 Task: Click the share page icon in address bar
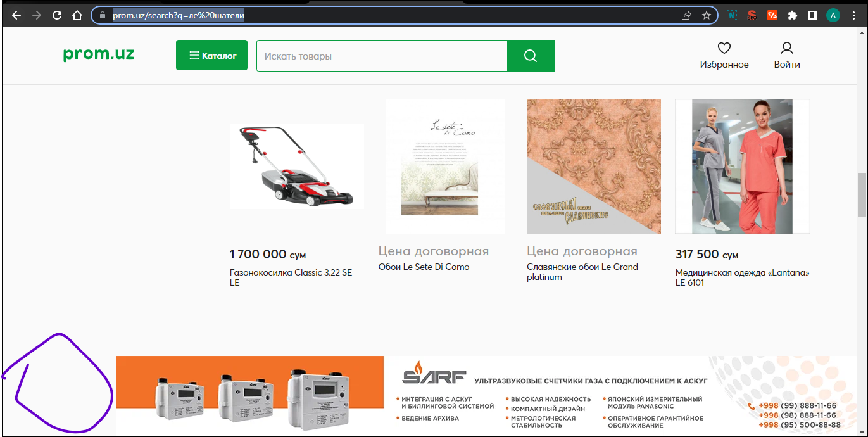(686, 15)
